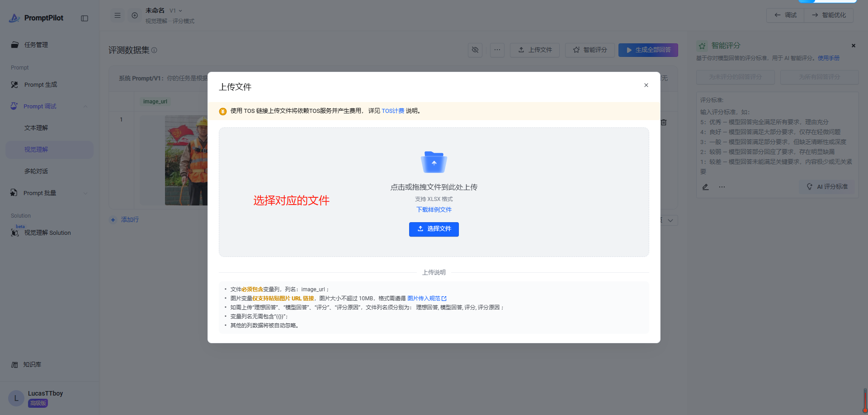Open the more-options ellipsis in dataset toolbar
868x415 pixels.
coord(497,50)
